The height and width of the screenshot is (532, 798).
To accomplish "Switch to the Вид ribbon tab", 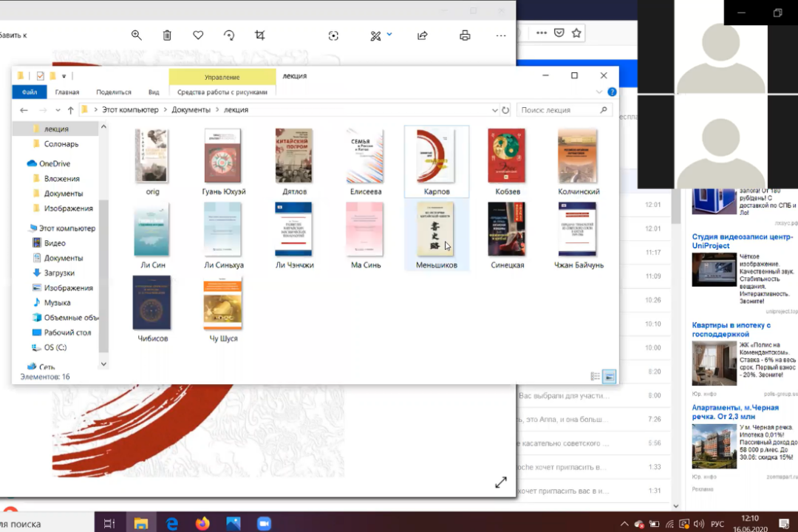I will (x=154, y=92).
